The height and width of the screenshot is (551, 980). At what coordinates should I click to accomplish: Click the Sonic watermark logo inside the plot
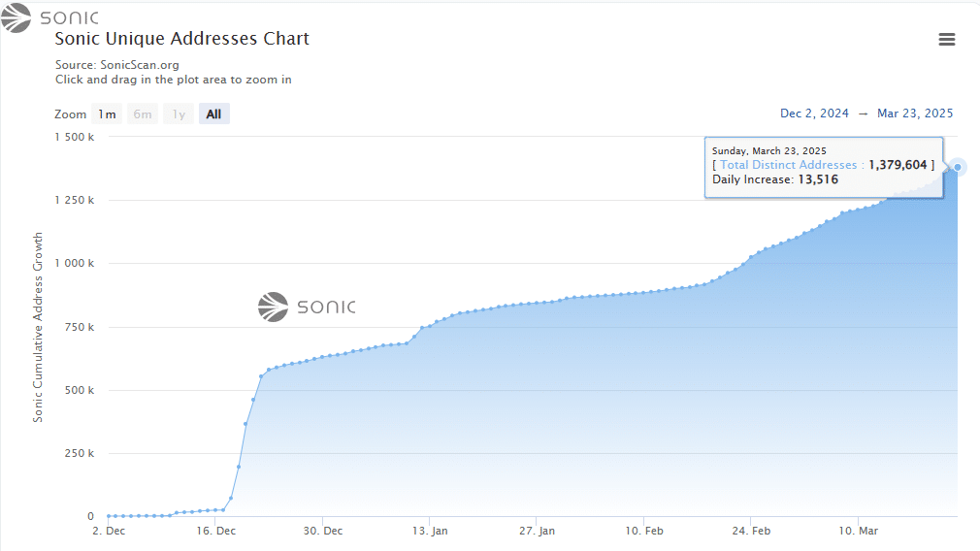(307, 307)
